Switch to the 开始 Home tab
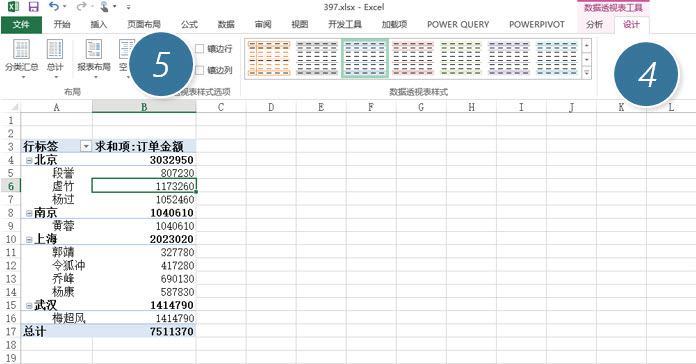Viewport: 696px width, 364px height. point(62,24)
